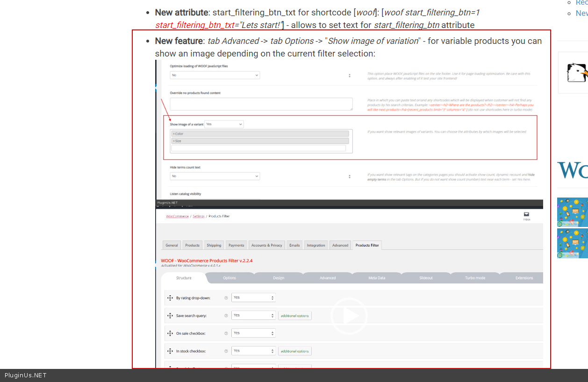This screenshot has height=382, width=588.
Task: Select the General settings tab
Action: click(x=172, y=245)
